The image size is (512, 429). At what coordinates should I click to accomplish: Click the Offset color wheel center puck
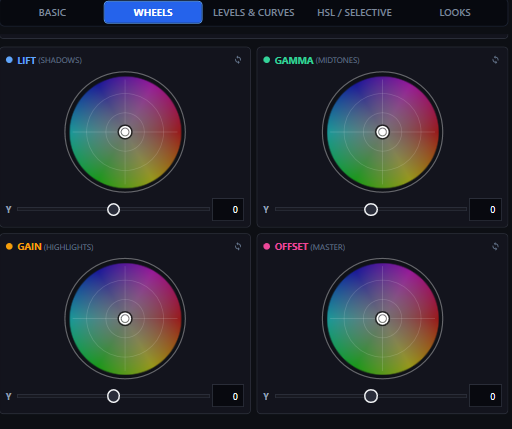(x=382, y=319)
